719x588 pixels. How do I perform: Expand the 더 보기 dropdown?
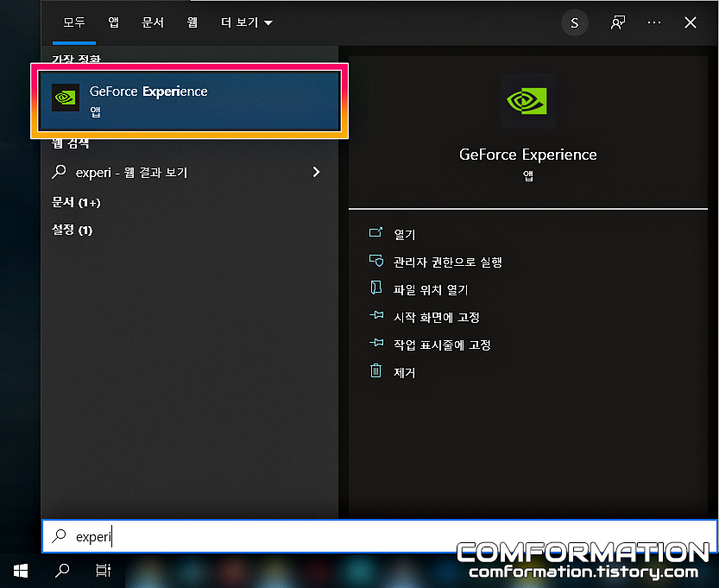coord(247,22)
